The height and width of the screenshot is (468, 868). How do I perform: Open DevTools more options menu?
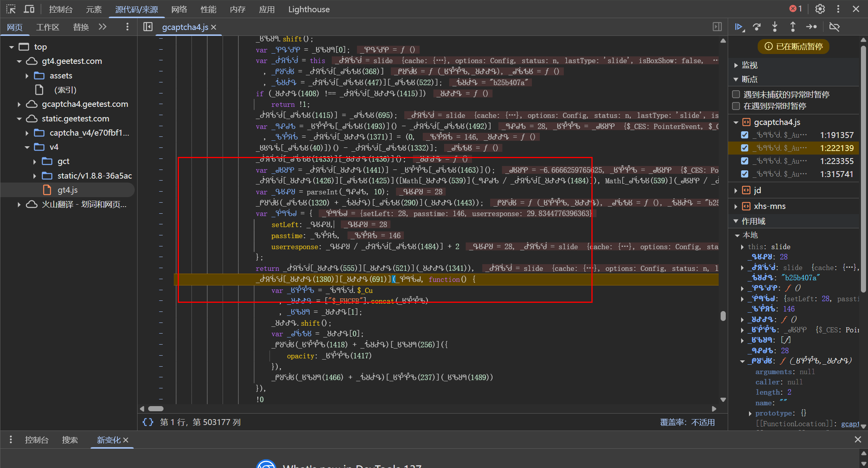[838, 9]
